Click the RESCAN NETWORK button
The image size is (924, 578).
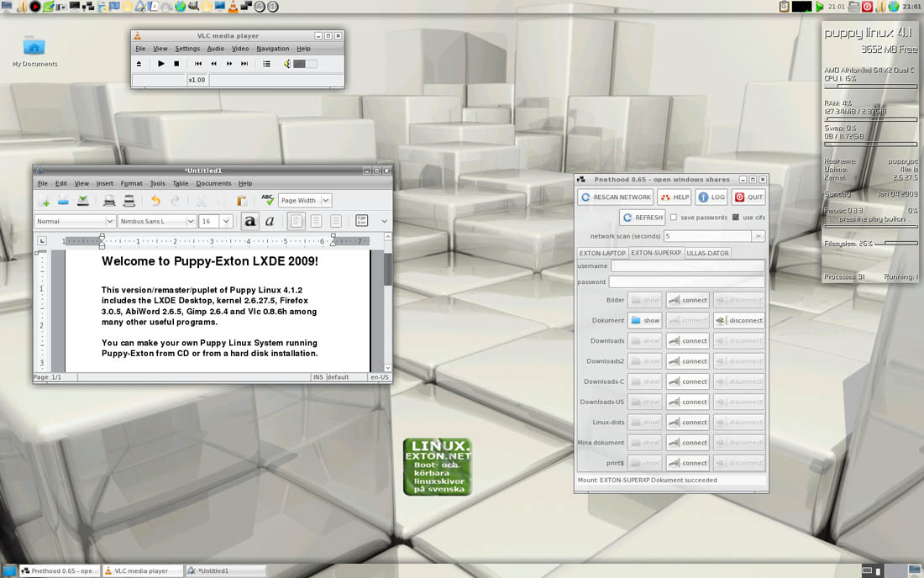[615, 197]
